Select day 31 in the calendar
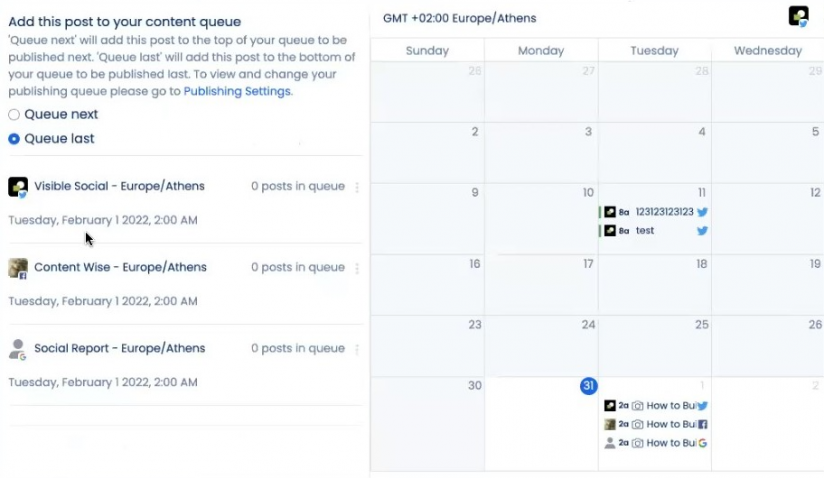Viewport: 824px width, 478px height. pyautogui.click(x=589, y=386)
